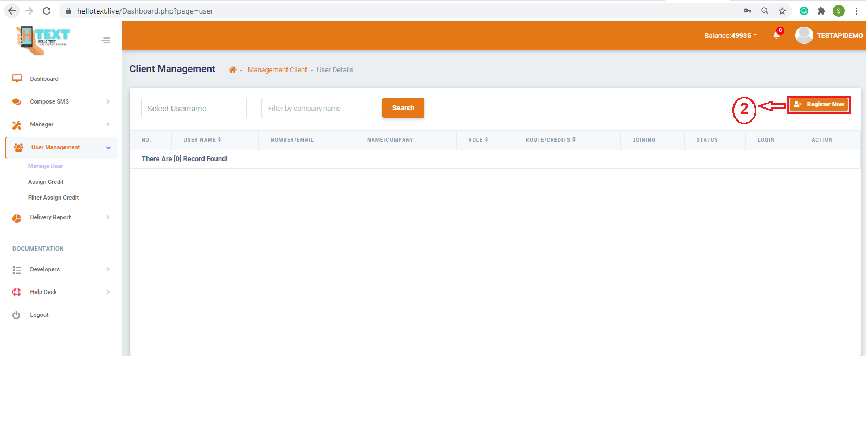Screen dimensions: 868x445
Task: Open Assign Credit submenu item
Action: point(46,182)
